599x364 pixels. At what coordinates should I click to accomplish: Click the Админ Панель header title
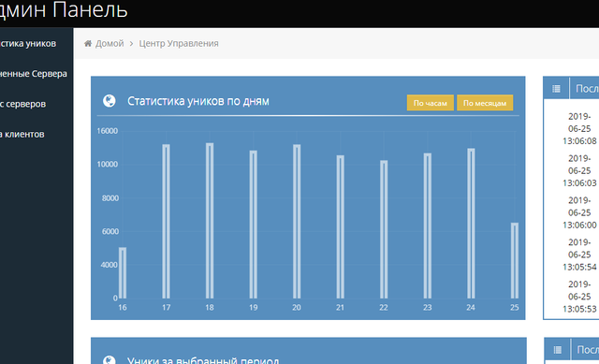click(x=64, y=10)
